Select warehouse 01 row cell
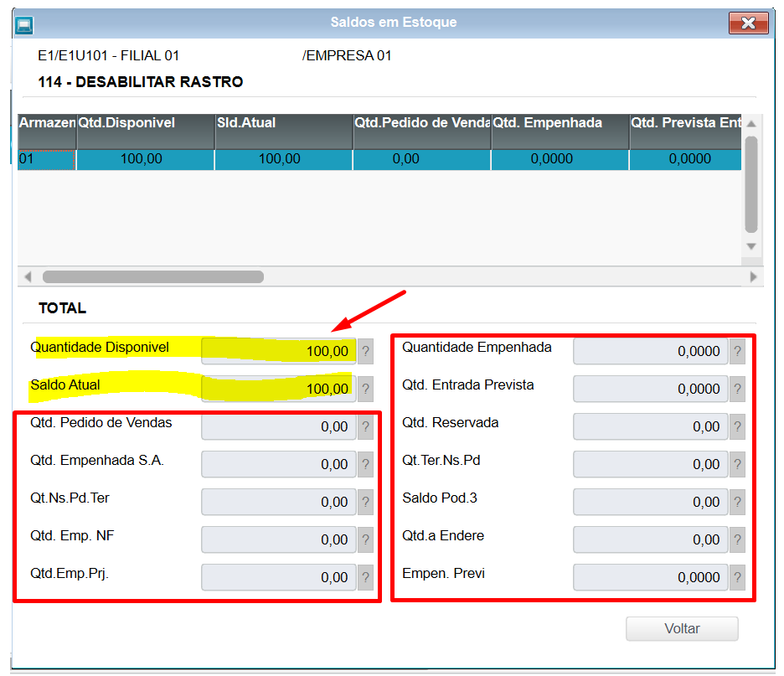784x676 pixels. point(47,159)
